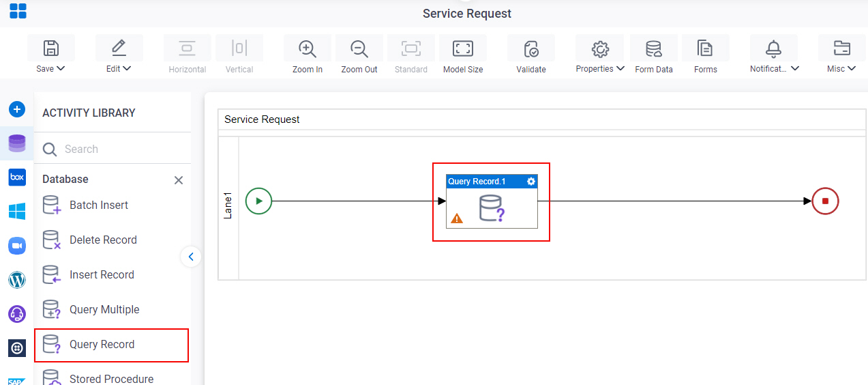Select the Database category sidebar icon

click(17, 143)
